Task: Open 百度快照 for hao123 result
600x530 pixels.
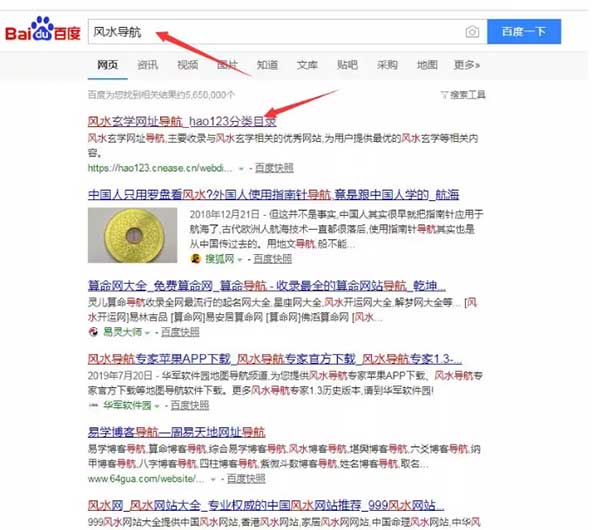Action: point(274,168)
